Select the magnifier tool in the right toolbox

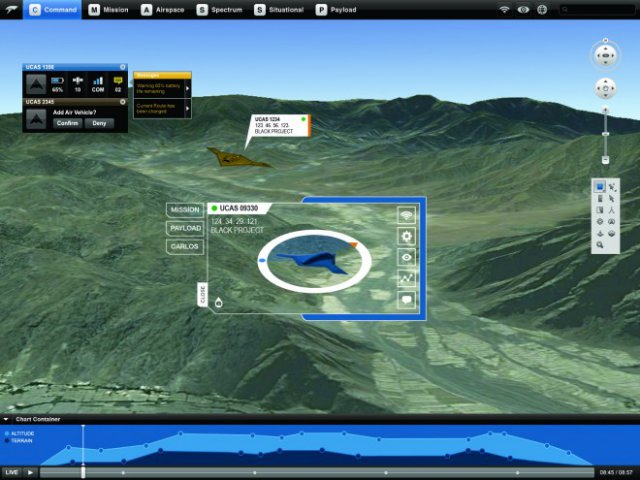point(600,245)
